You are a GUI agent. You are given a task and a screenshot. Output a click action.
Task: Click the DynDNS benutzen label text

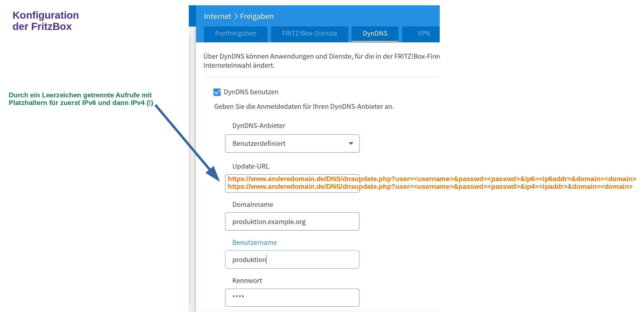click(x=251, y=92)
